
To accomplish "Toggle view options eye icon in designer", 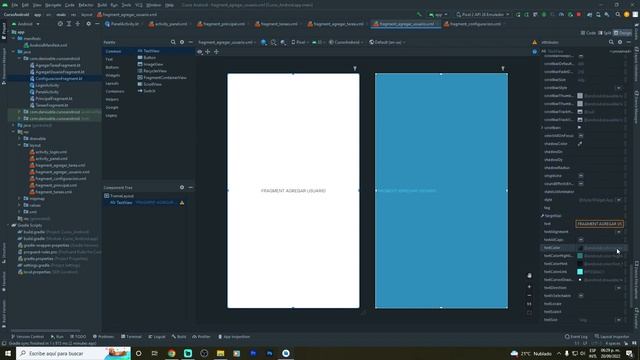I will point(200,52).
